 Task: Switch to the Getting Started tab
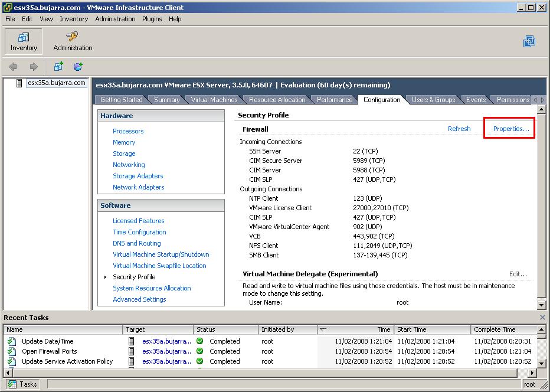click(x=122, y=100)
